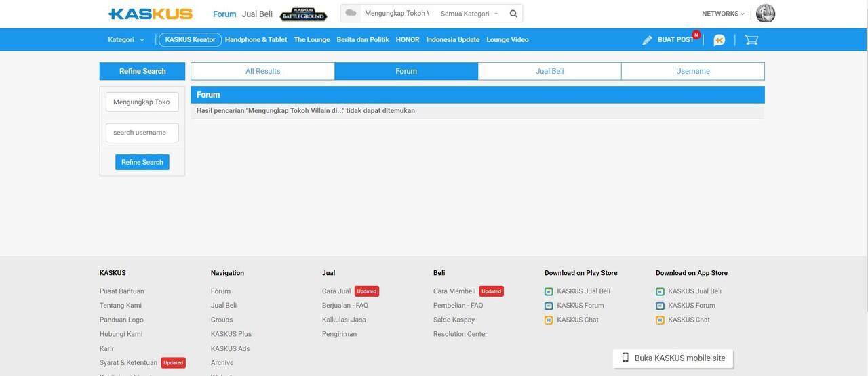This screenshot has height=376, width=868.
Task: Open the KASKUS Battleground logo
Action: pyautogui.click(x=303, y=14)
